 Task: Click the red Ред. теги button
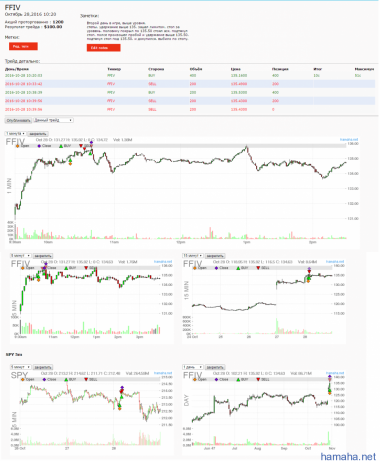click(23, 46)
